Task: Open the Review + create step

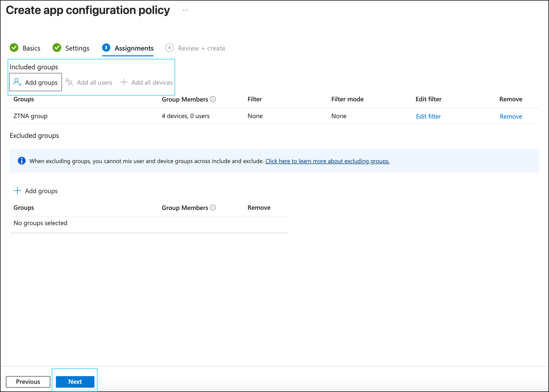Action: [201, 48]
